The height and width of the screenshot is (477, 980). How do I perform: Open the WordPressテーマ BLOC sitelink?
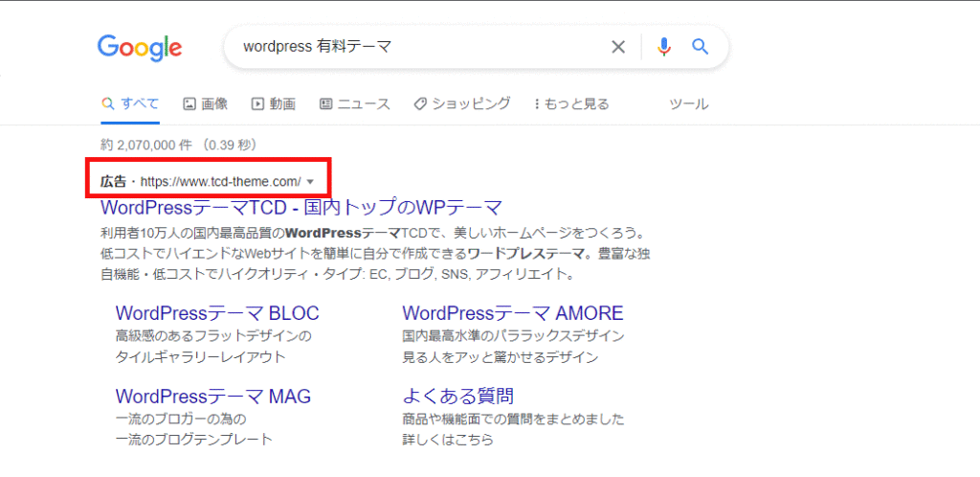[x=217, y=312]
